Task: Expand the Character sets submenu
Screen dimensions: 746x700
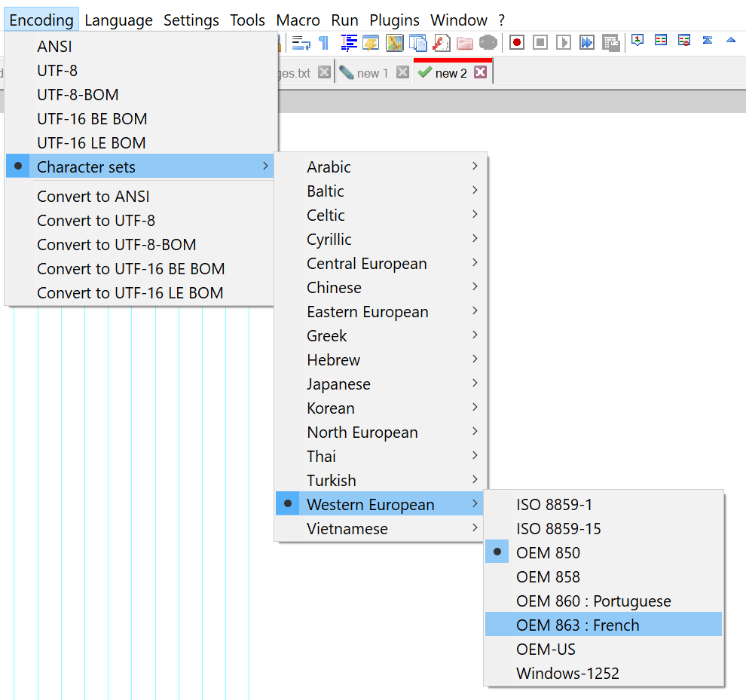Action: pyautogui.click(x=141, y=167)
